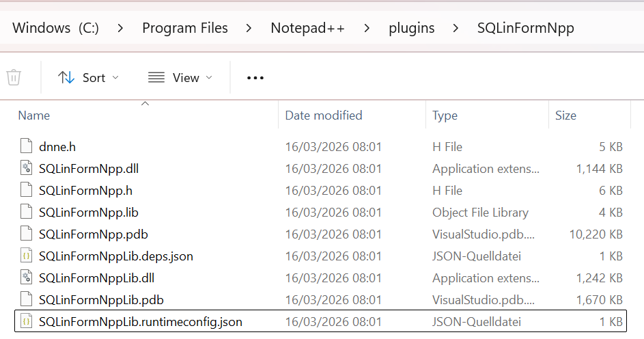Expand chevron after Windows (C:) breadcrumb
644x339 pixels.
[x=120, y=28]
